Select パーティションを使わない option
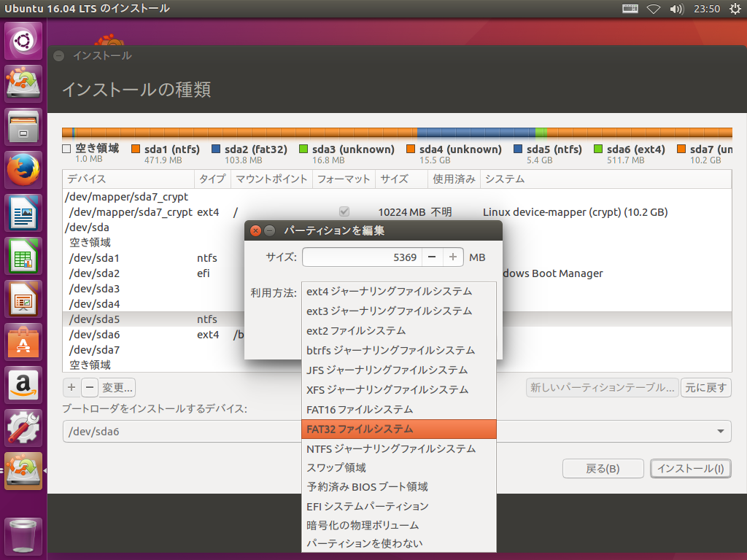The width and height of the screenshot is (747, 560). [399, 543]
